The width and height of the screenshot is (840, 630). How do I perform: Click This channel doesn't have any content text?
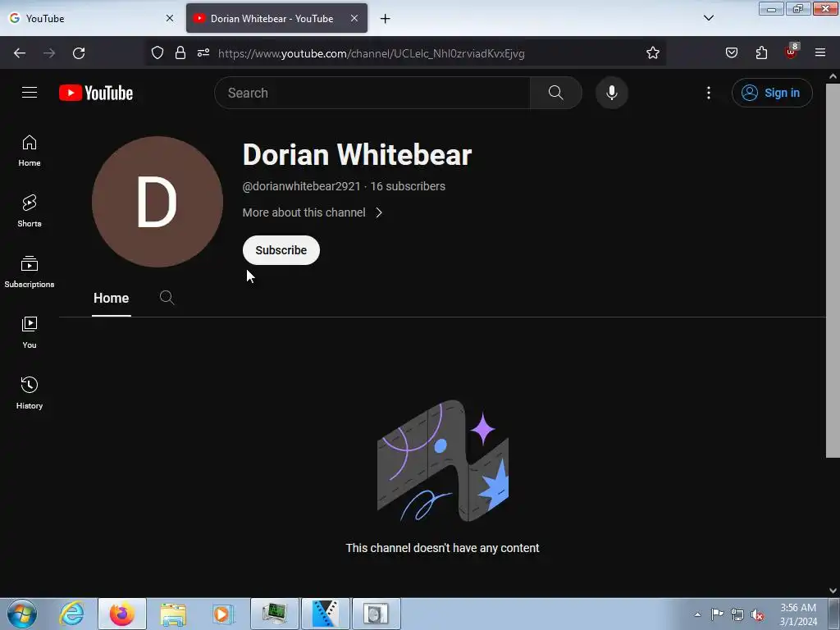click(x=442, y=548)
